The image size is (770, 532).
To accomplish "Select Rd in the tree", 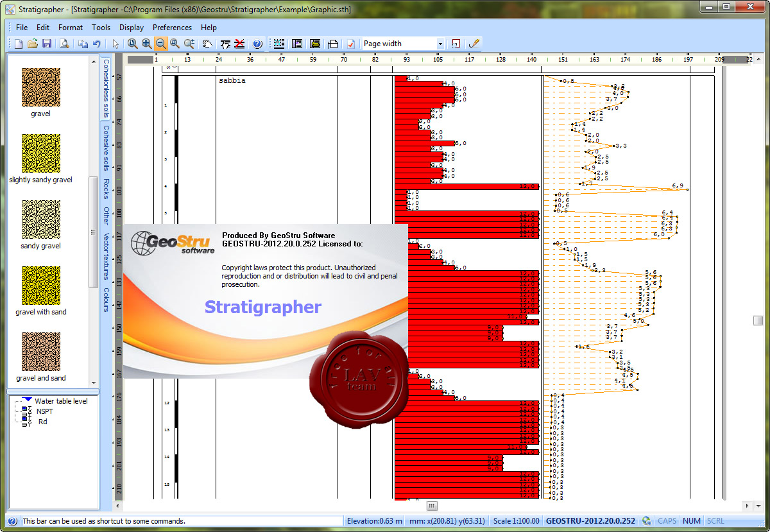I will coord(42,422).
